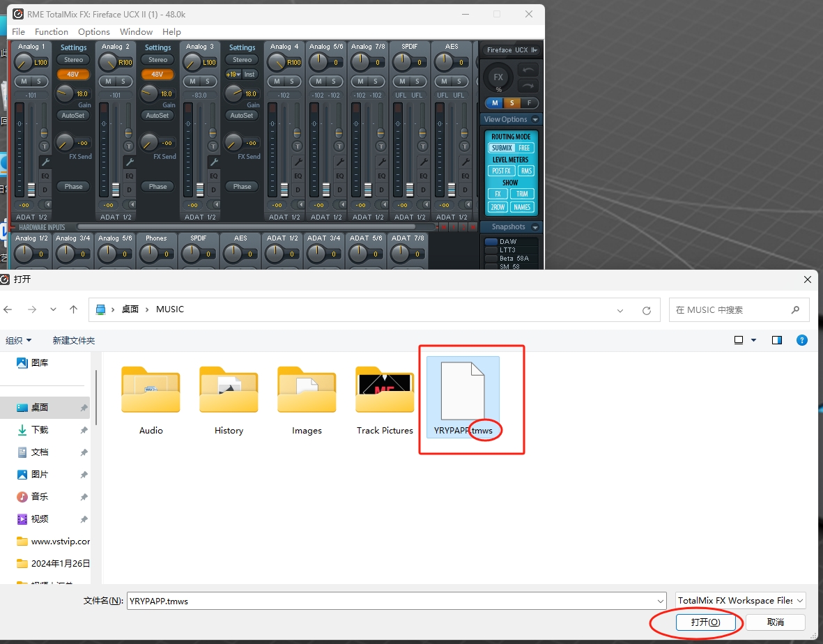Expand the filename (文件名) history dropdown
The height and width of the screenshot is (644, 823).
point(661,601)
